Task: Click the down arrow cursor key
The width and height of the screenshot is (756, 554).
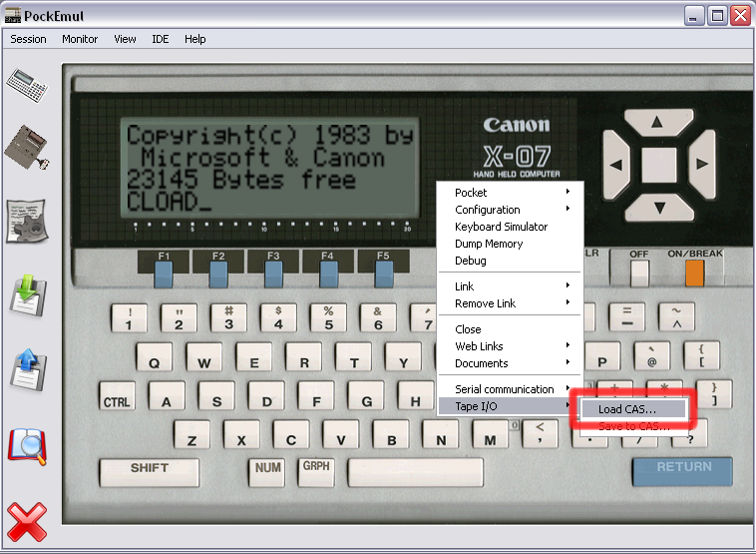Action: [659, 208]
